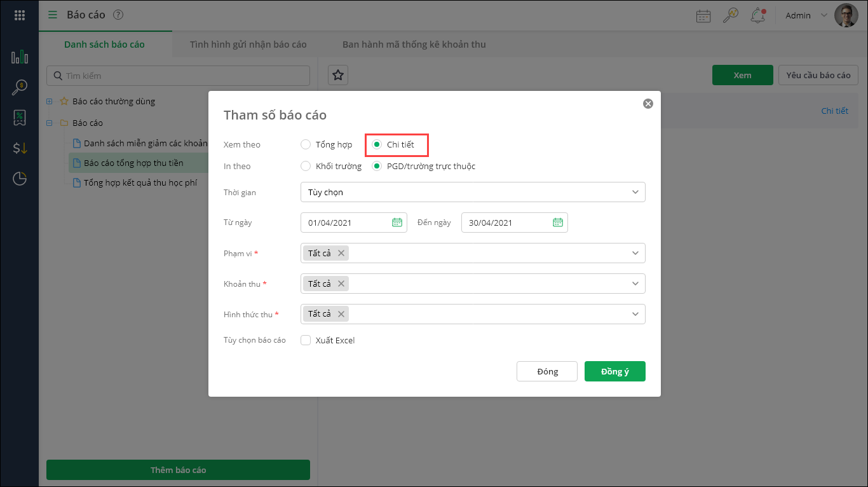Click the notification bell icon
The width and height of the screenshot is (868, 487).
757,16
